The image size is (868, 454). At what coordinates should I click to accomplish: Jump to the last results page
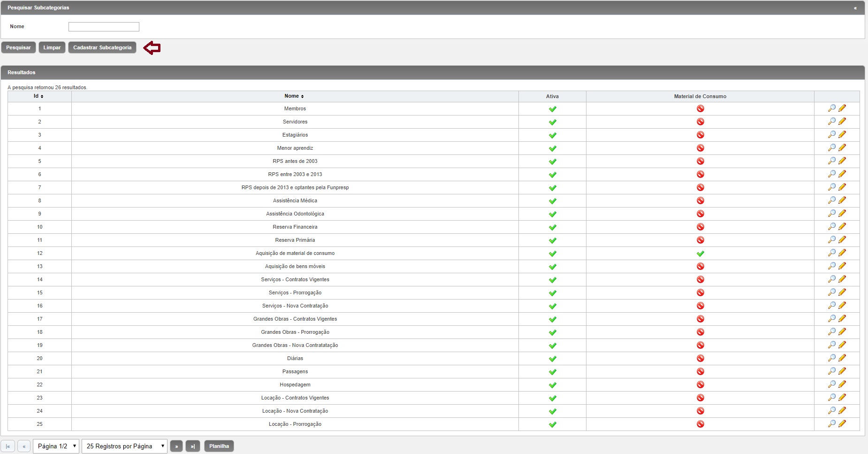point(193,446)
